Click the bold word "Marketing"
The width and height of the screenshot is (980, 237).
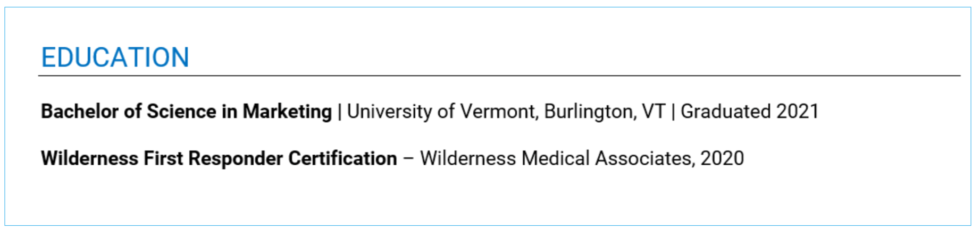tap(287, 112)
